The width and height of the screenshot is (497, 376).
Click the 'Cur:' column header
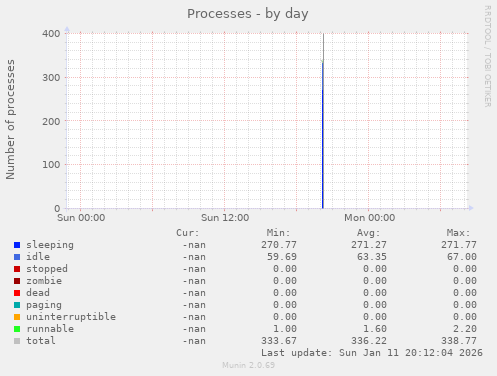pyautogui.click(x=188, y=233)
